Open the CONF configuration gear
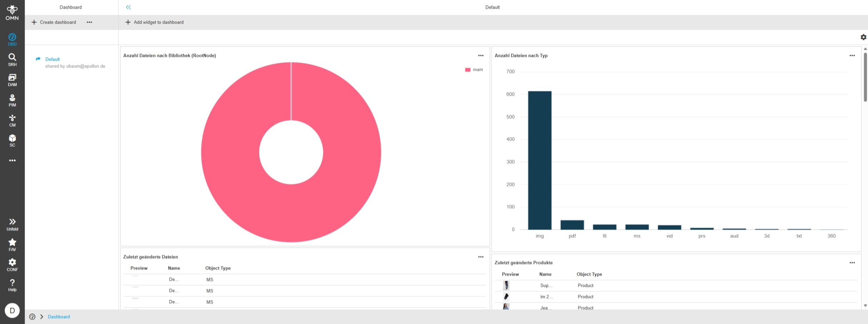The width and height of the screenshot is (868, 324). 12,265
